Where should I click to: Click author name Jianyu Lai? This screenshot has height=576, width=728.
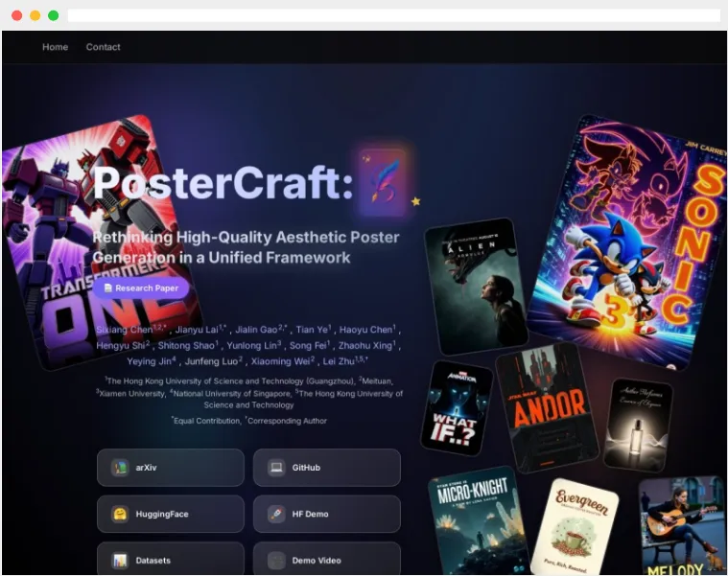(197, 330)
